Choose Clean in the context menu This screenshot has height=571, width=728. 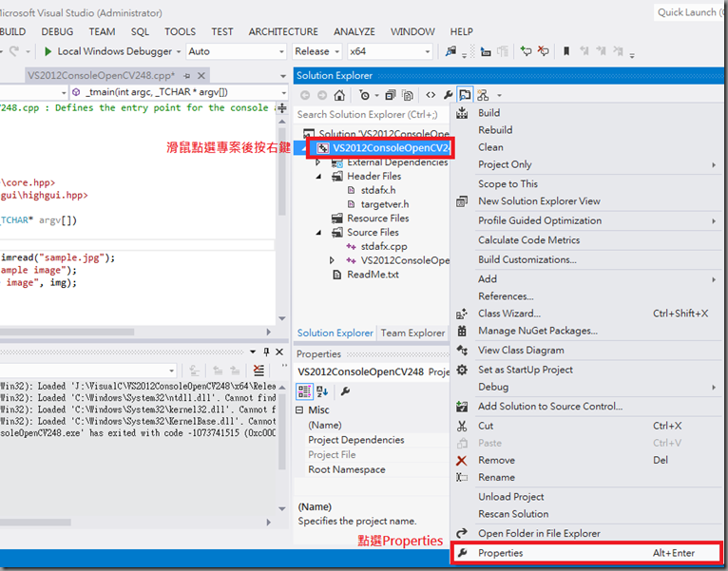click(586, 147)
